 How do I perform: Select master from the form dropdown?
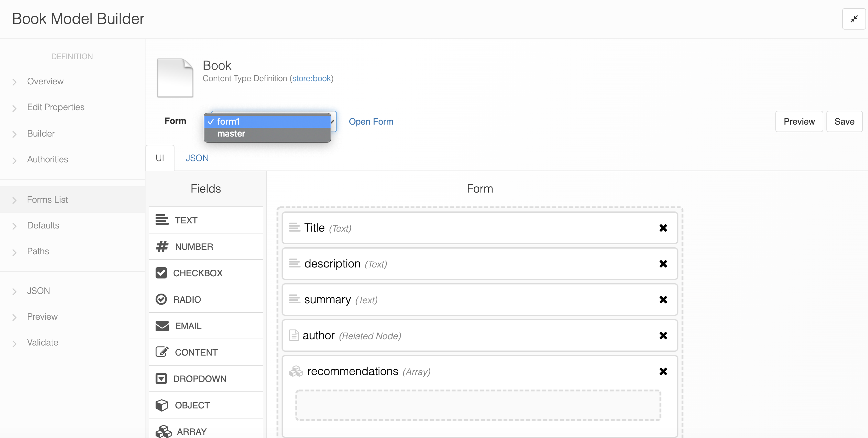tap(267, 133)
